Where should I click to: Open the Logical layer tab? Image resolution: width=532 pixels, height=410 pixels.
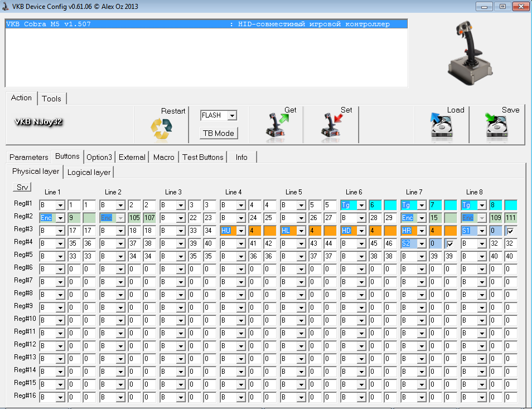pyautogui.click(x=89, y=172)
